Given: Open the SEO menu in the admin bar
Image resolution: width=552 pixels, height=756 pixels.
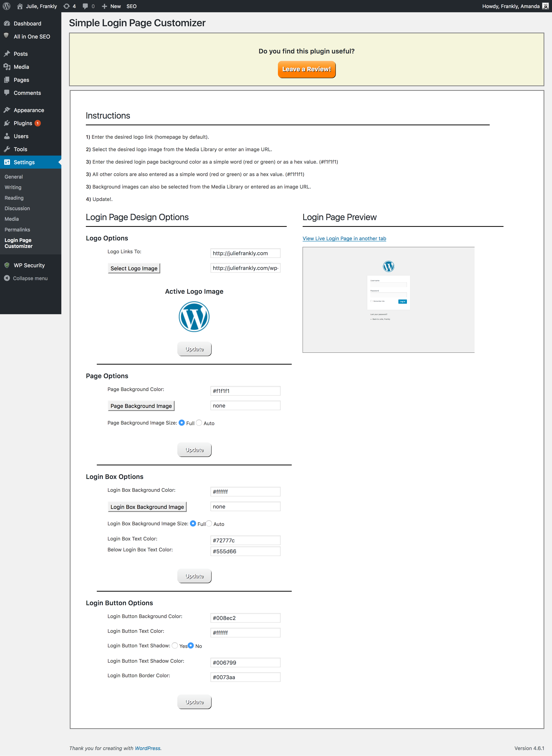Looking at the screenshot, I should [131, 6].
